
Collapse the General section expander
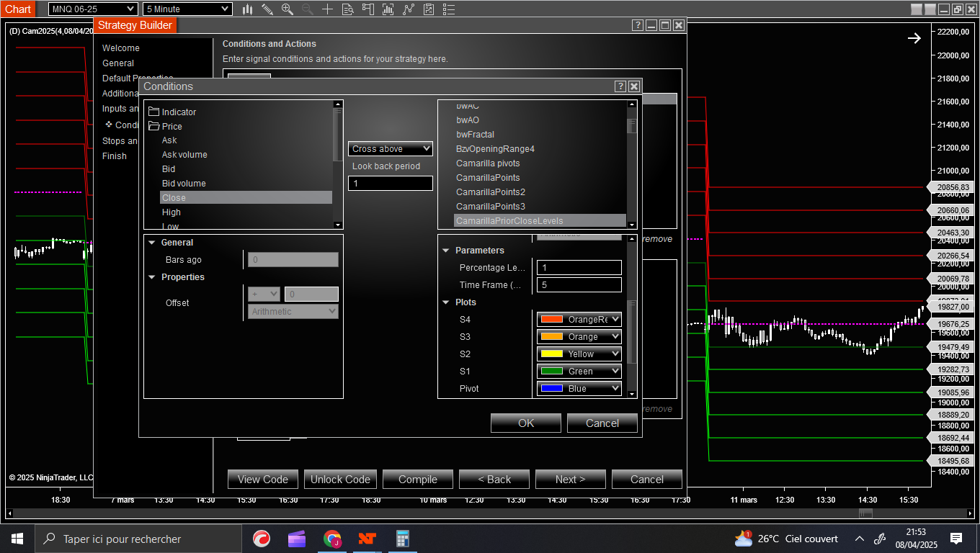point(152,243)
